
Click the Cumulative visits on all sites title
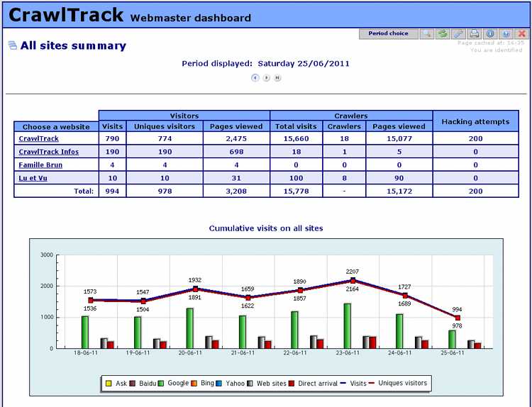(x=266, y=228)
